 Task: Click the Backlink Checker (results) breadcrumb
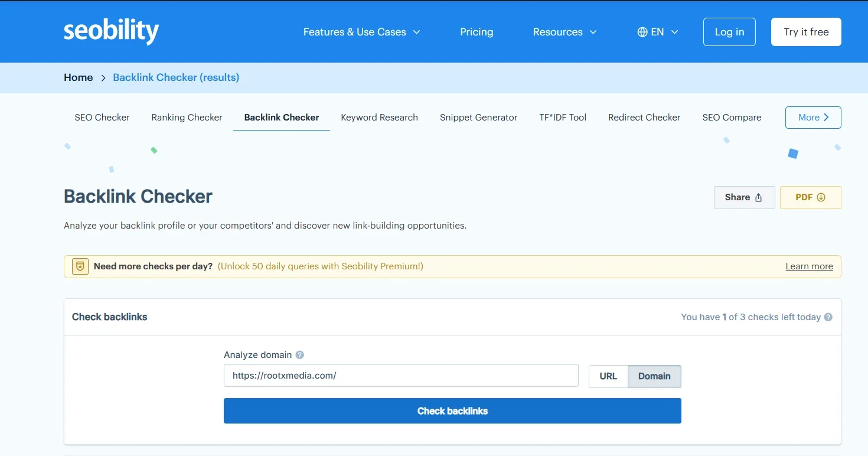176,77
